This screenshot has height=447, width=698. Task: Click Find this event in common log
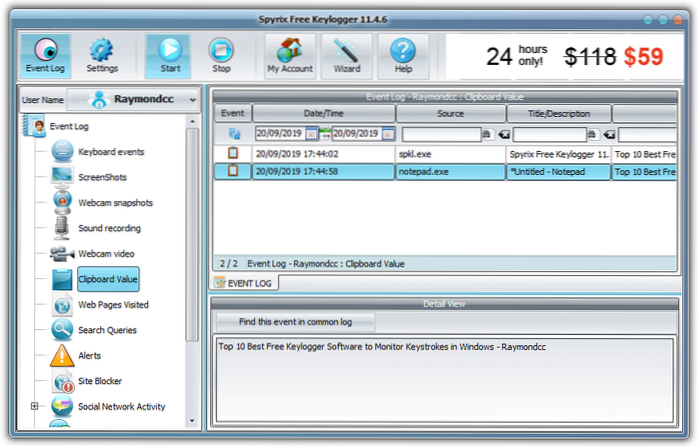pos(295,322)
